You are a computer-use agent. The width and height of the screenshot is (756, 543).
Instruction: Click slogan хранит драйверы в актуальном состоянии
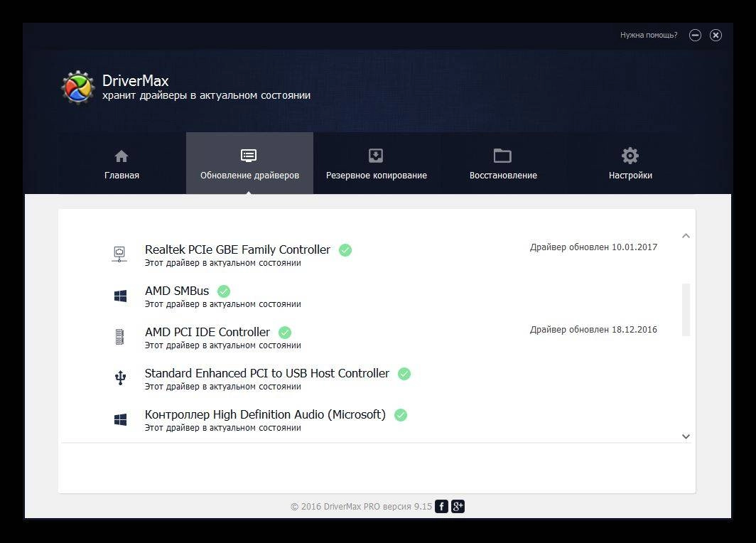pos(206,95)
